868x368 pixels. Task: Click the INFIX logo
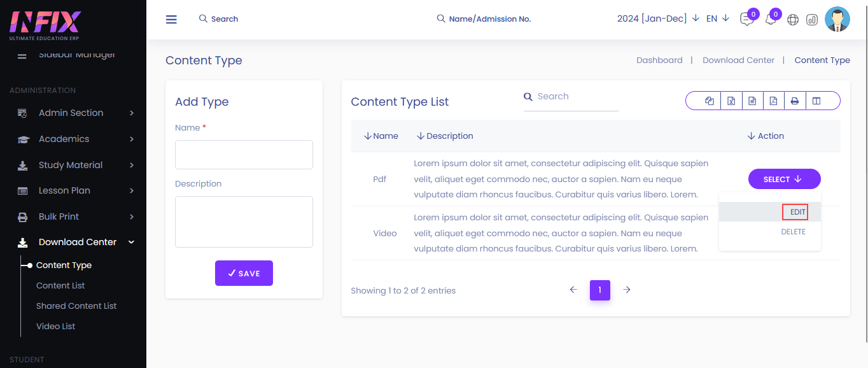45,25
